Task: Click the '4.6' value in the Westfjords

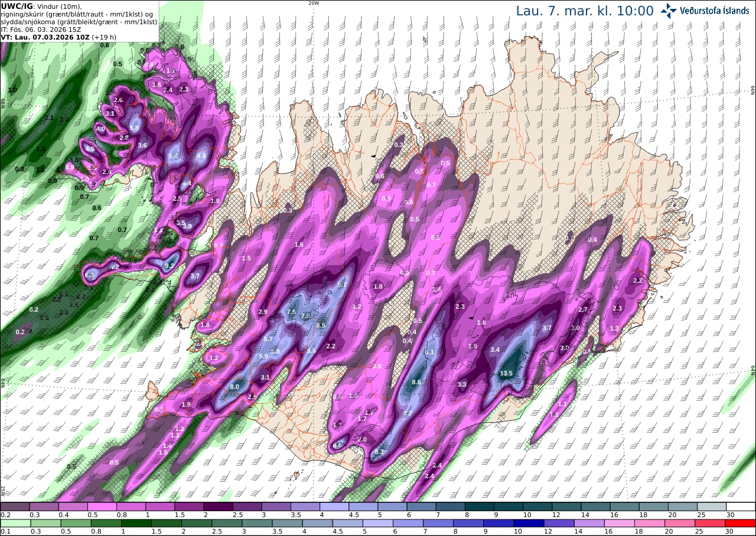Action: click(201, 156)
